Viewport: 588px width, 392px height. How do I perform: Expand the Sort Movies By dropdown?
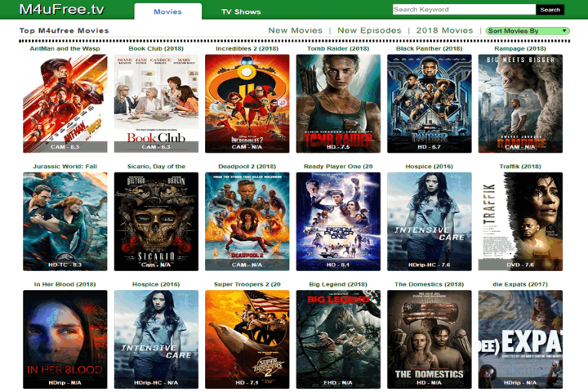pos(528,31)
